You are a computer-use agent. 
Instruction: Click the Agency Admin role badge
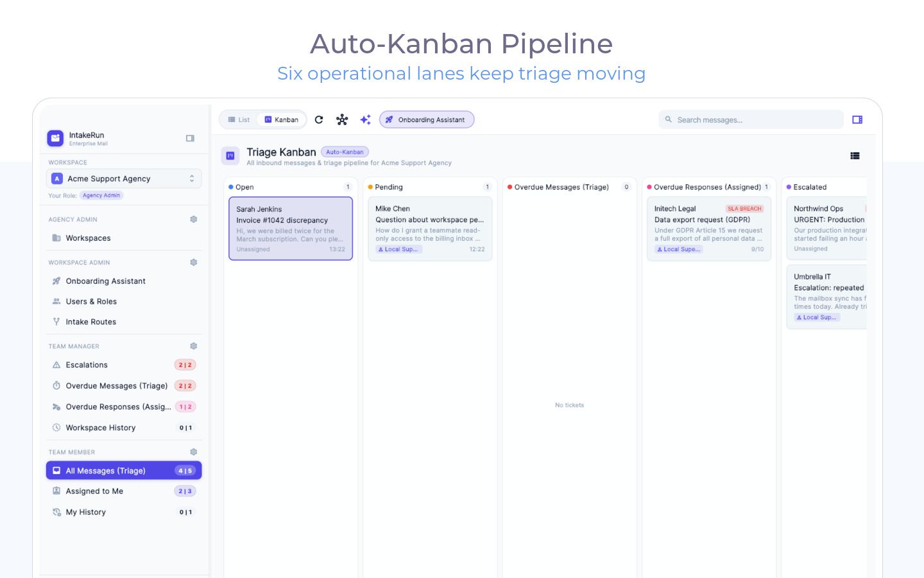click(x=101, y=195)
